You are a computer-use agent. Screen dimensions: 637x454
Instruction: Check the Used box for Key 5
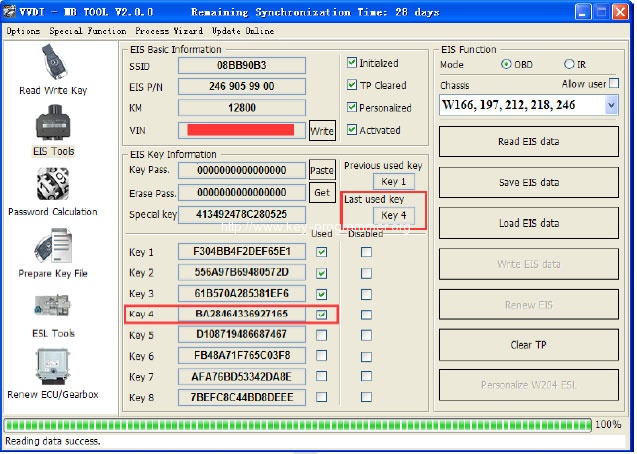tap(321, 335)
